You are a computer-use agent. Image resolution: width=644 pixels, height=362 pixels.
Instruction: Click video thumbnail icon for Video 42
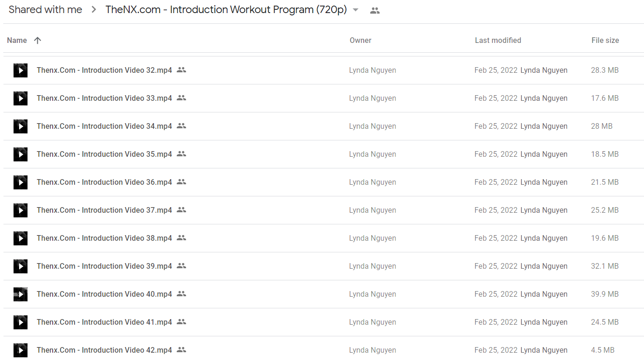tap(21, 350)
